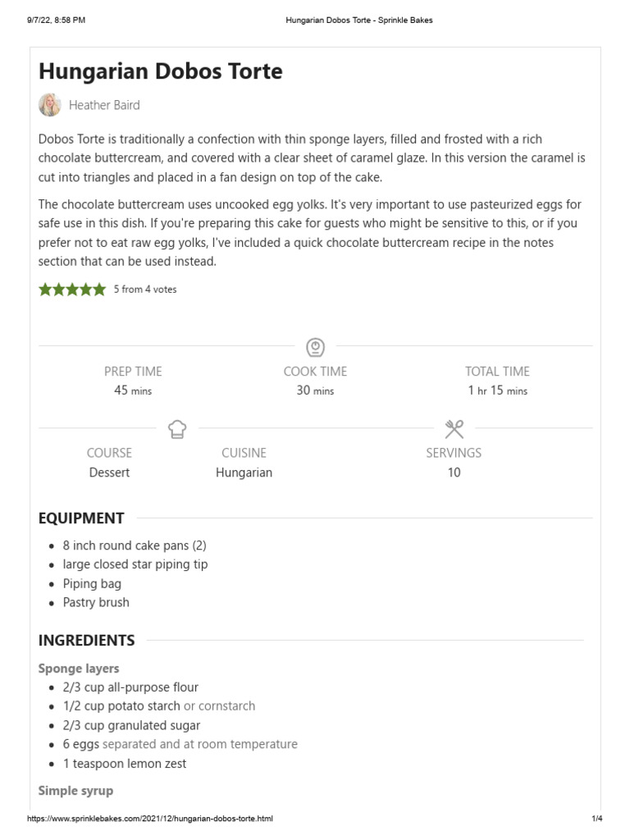Click the Ingredients section heading

86,640
